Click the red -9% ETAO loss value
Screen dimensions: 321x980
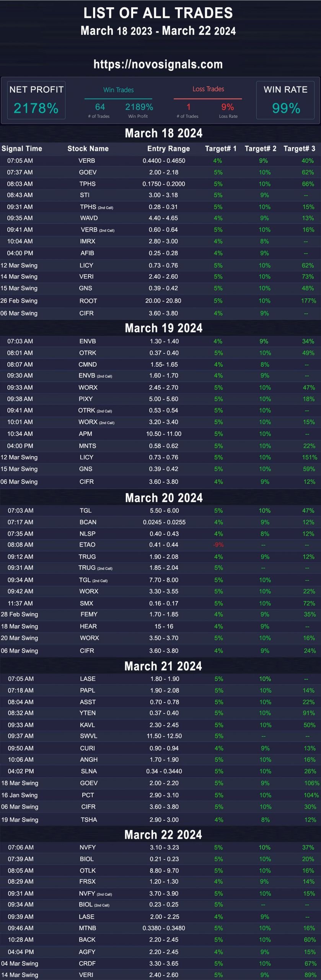point(218,545)
